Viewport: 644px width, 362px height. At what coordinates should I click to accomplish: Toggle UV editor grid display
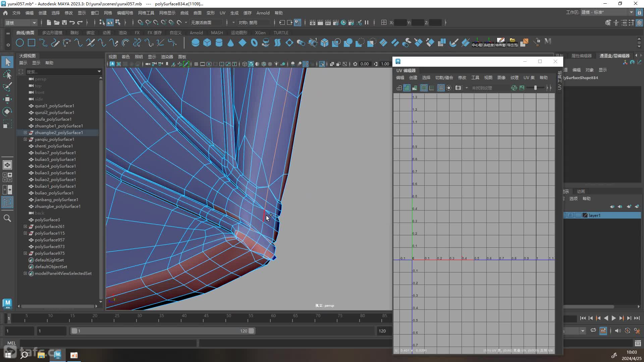[x=441, y=88]
